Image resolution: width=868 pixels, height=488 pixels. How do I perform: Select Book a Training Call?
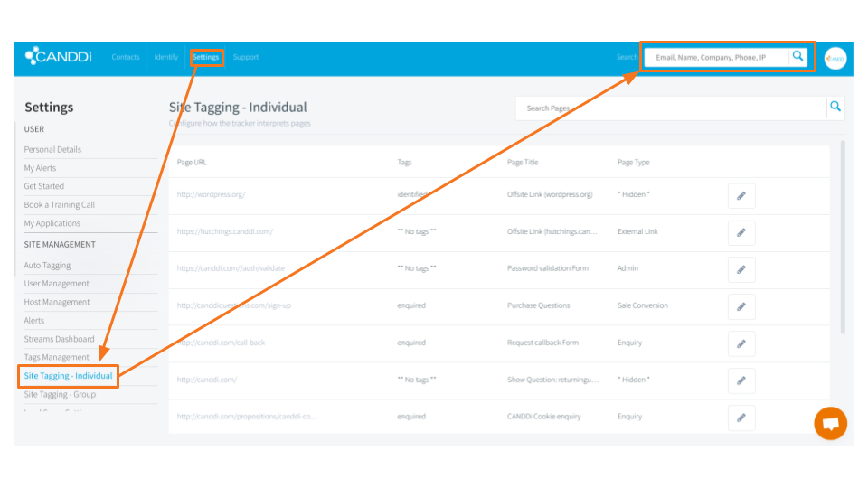[x=60, y=205]
